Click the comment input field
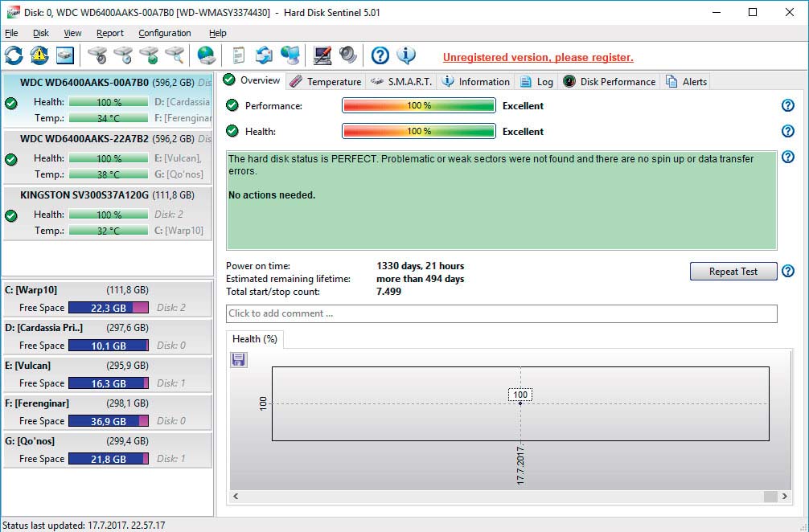The height and width of the screenshot is (532, 809). 502,313
